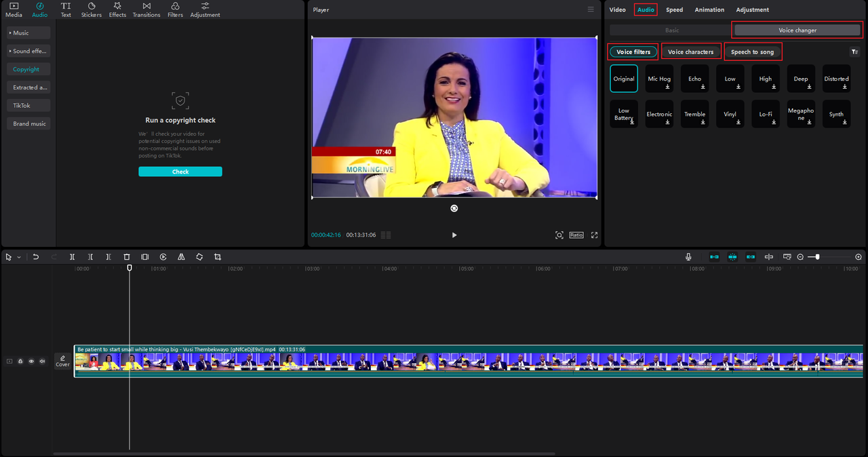Click the Freeze frame tool icon
The image size is (868, 457).
click(144, 257)
